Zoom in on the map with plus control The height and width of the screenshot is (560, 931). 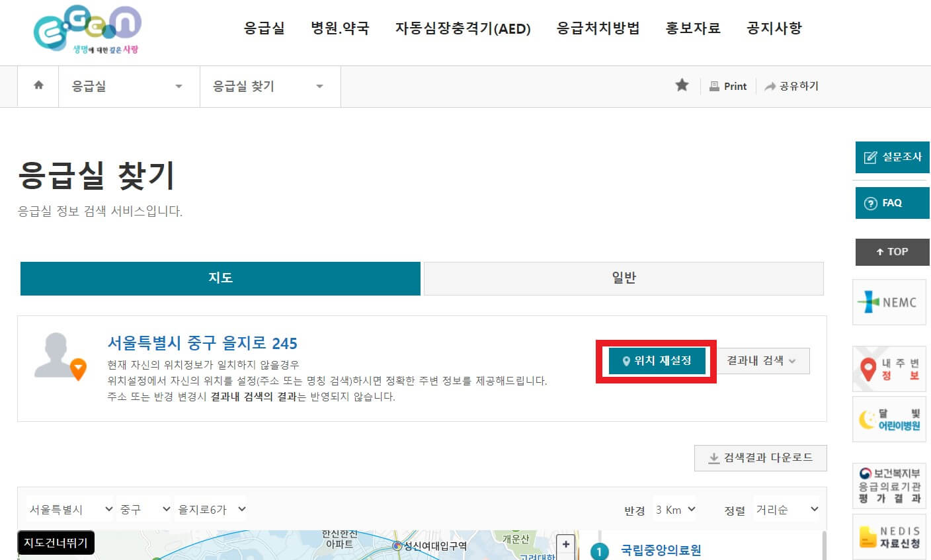coord(565,543)
